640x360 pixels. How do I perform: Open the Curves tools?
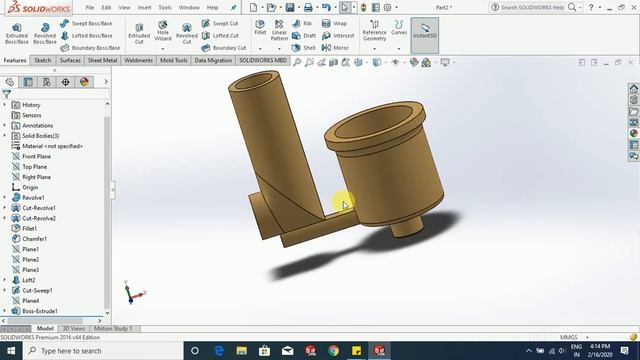click(x=399, y=28)
